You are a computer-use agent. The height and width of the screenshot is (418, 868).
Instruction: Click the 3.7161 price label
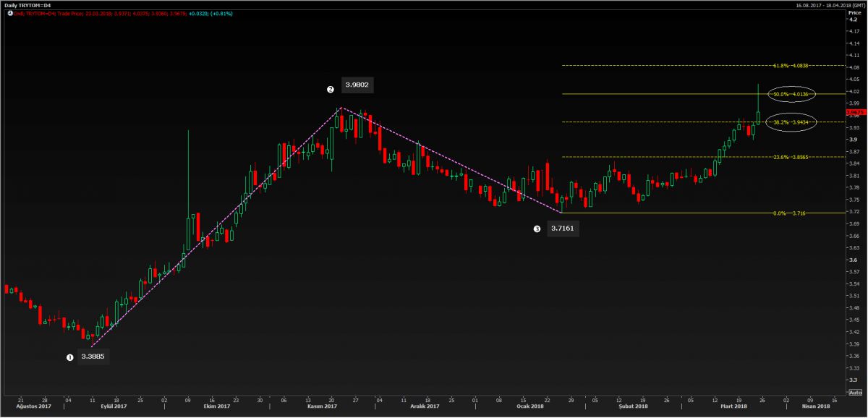click(x=563, y=228)
